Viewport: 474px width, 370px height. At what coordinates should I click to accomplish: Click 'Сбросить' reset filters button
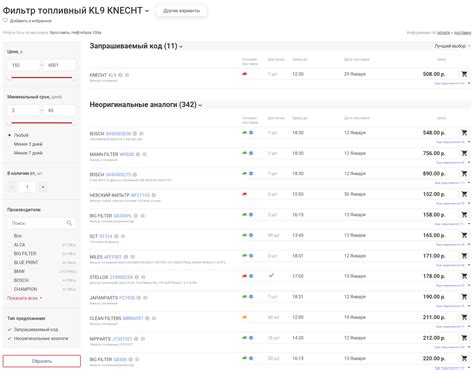click(42, 361)
